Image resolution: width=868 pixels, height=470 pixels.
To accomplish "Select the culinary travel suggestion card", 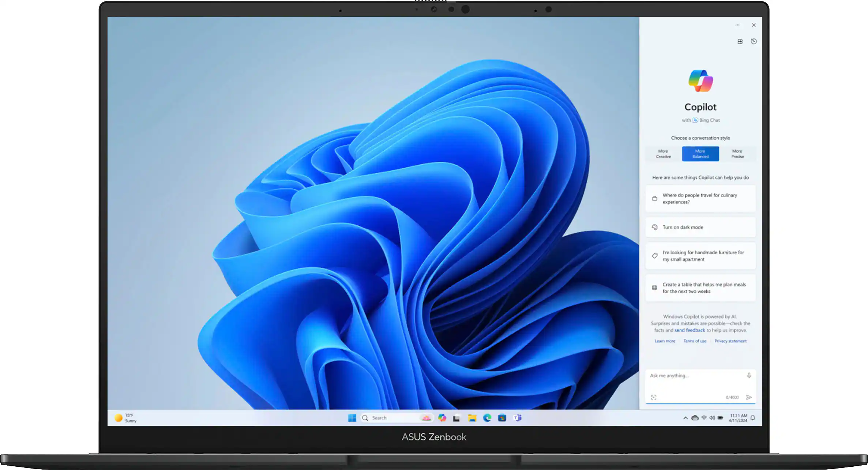I will (x=700, y=198).
